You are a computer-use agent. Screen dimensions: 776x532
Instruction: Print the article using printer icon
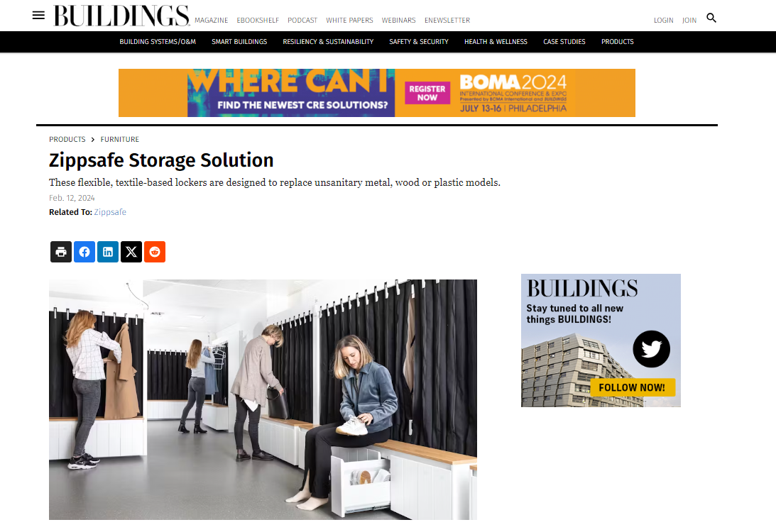pyautogui.click(x=61, y=252)
